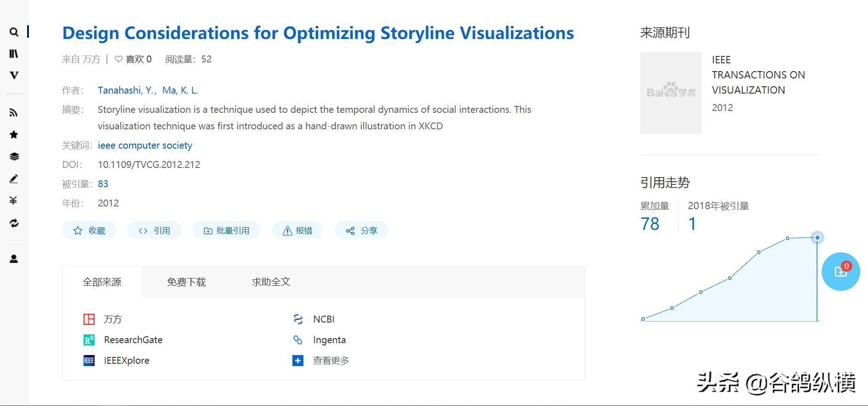Image resolution: width=868 pixels, height=406 pixels.
Task: Click the search magnifier icon in sidebar
Action: point(14,32)
